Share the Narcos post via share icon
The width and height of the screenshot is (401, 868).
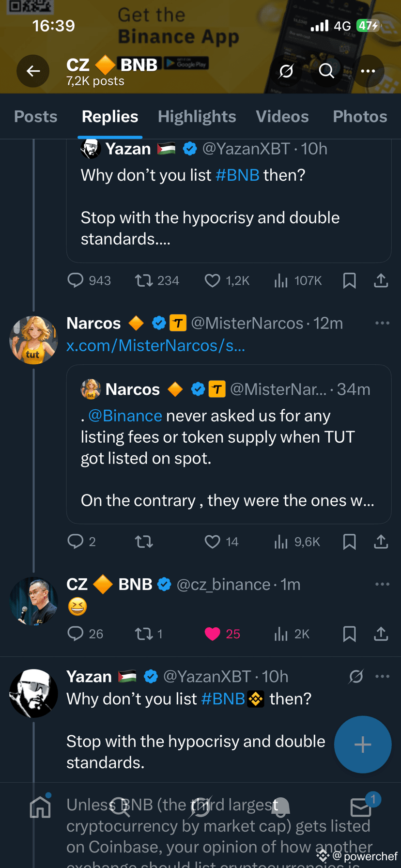click(x=381, y=542)
